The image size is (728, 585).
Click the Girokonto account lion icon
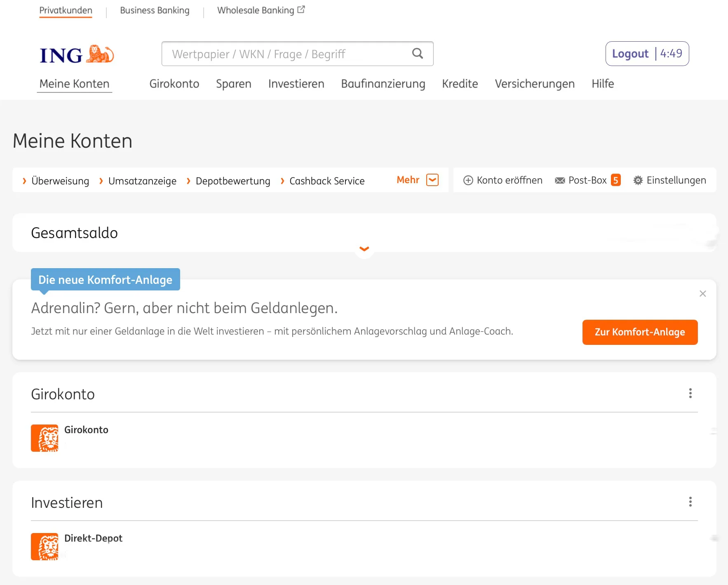pos(45,438)
